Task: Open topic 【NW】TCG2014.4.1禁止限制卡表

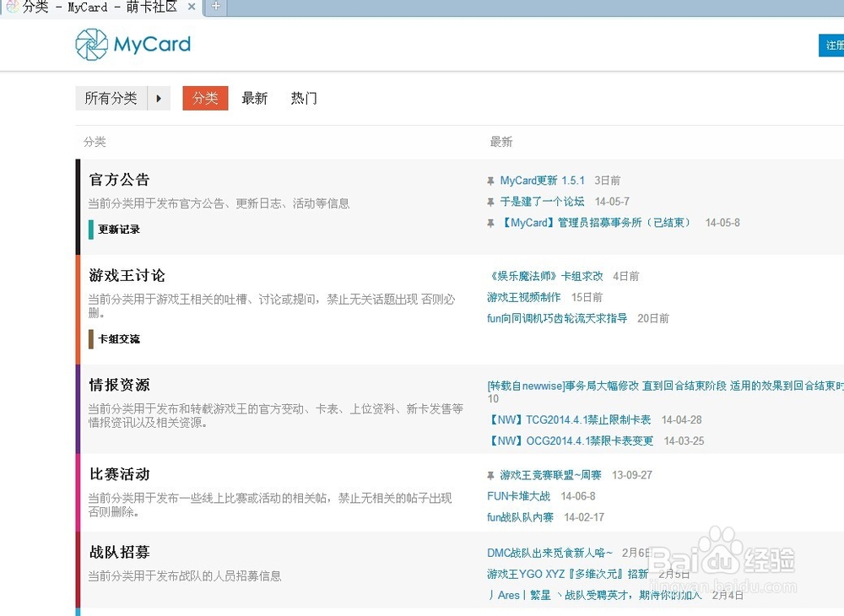Action: pos(569,419)
